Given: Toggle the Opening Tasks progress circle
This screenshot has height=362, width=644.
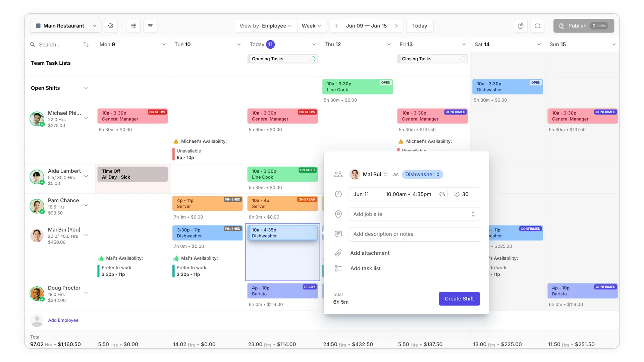Looking at the screenshot, I should [313, 59].
